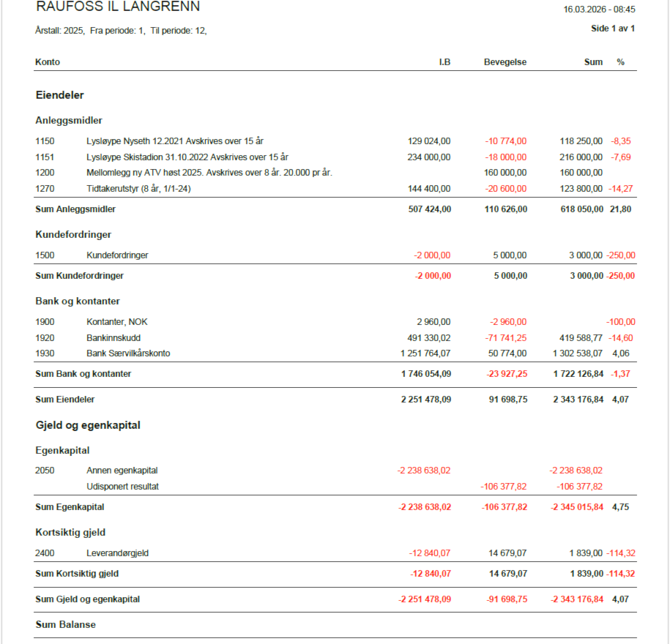This screenshot has height=644, width=670.
Task: Select account 1151 Lysløype Skistadion row
Action: [x=187, y=157]
